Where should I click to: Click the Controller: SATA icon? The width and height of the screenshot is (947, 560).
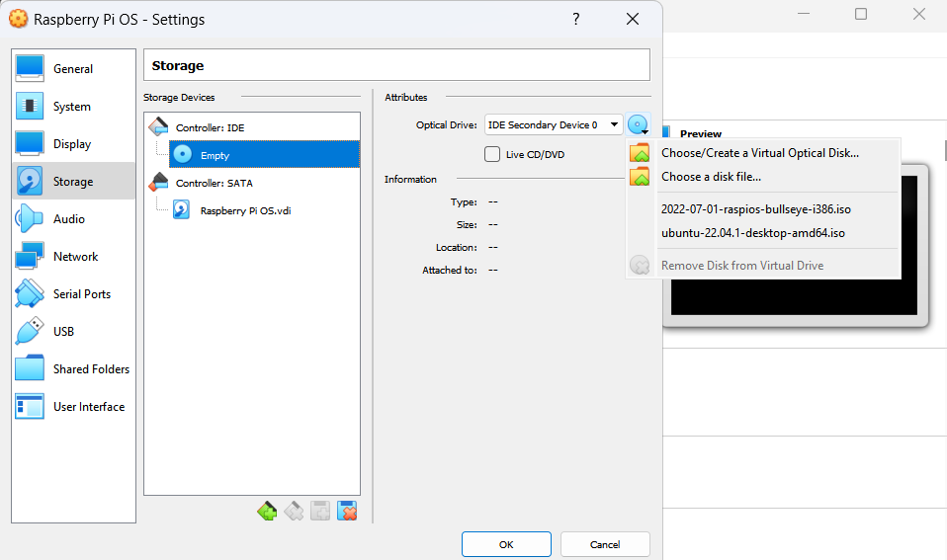point(158,182)
